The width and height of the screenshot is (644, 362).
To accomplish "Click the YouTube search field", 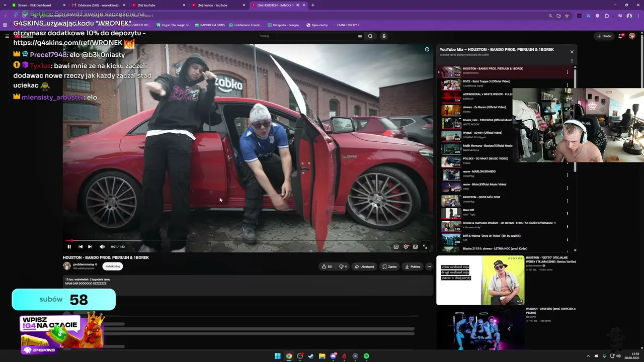I will (x=307, y=36).
